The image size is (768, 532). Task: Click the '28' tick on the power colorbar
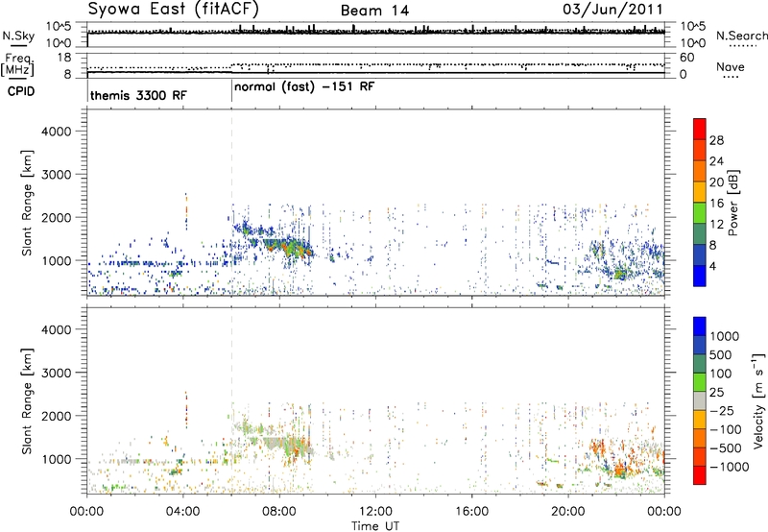pyautogui.click(x=716, y=140)
